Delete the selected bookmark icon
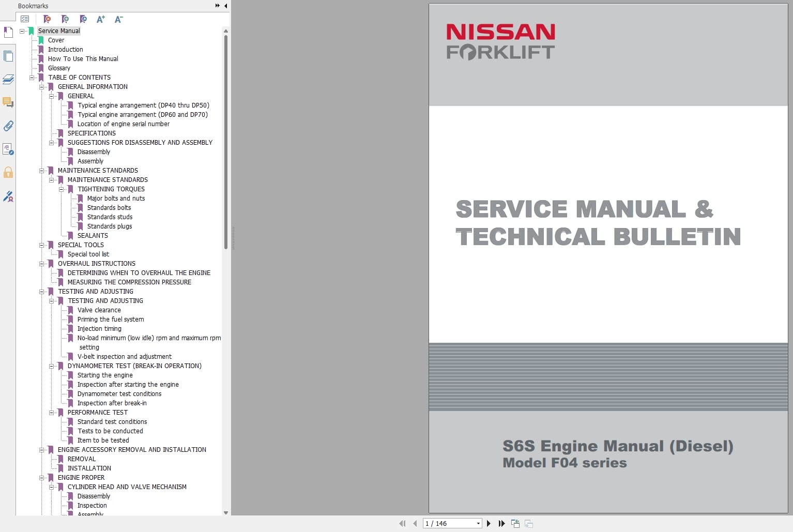The height and width of the screenshot is (532, 793). [47, 19]
